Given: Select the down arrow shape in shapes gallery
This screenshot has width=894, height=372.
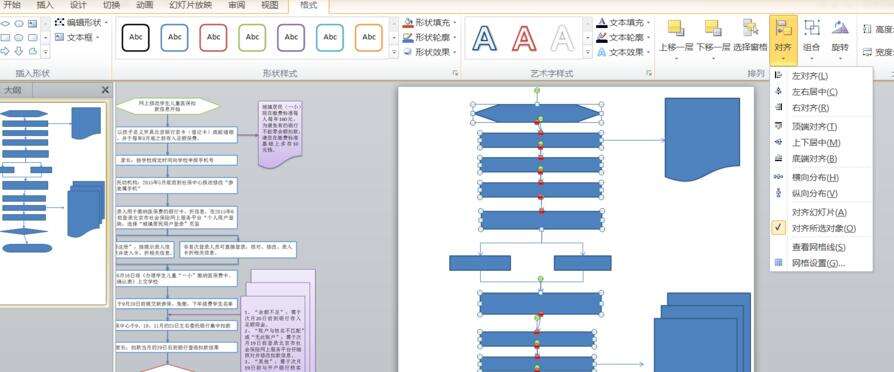Looking at the screenshot, I should point(19,51).
